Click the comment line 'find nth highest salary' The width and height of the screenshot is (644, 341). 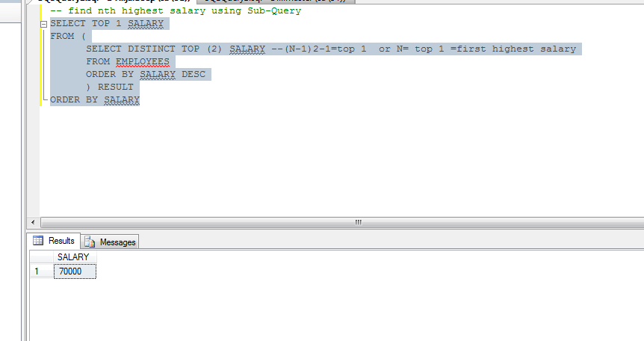(176, 10)
